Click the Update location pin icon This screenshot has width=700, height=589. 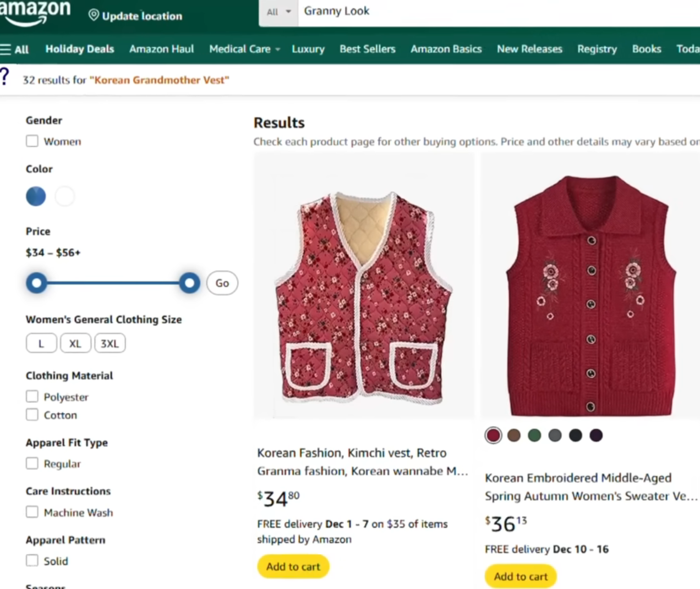(94, 15)
